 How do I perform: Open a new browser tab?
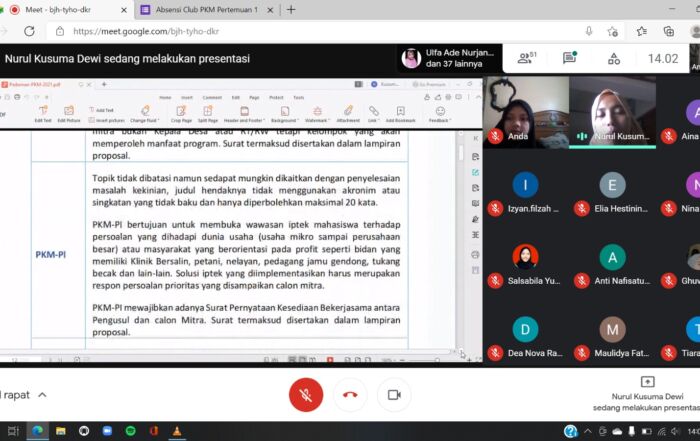coord(291,10)
